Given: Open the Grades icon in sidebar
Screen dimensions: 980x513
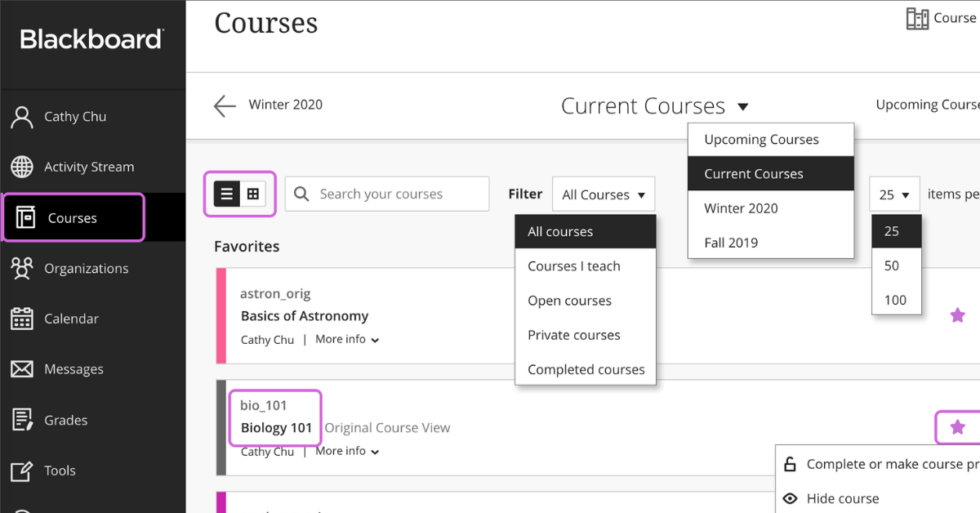Looking at the screenshot, I should tap(22, 420).
